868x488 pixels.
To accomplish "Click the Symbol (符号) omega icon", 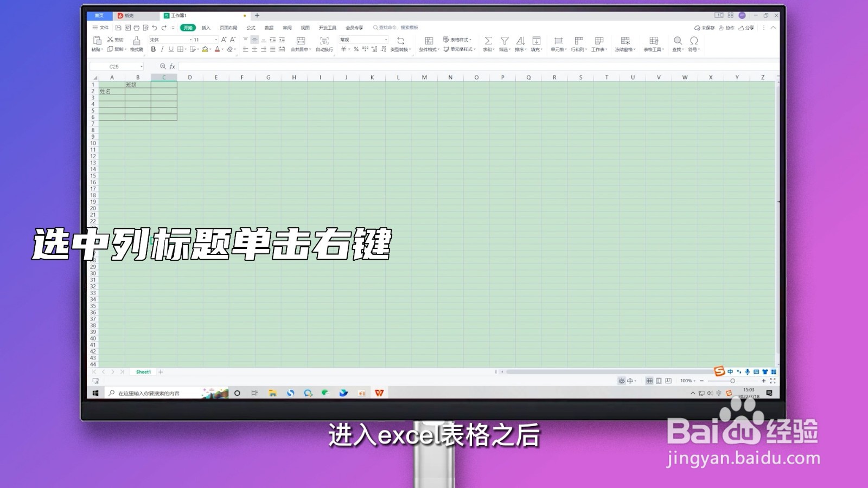I will (694, 41).
